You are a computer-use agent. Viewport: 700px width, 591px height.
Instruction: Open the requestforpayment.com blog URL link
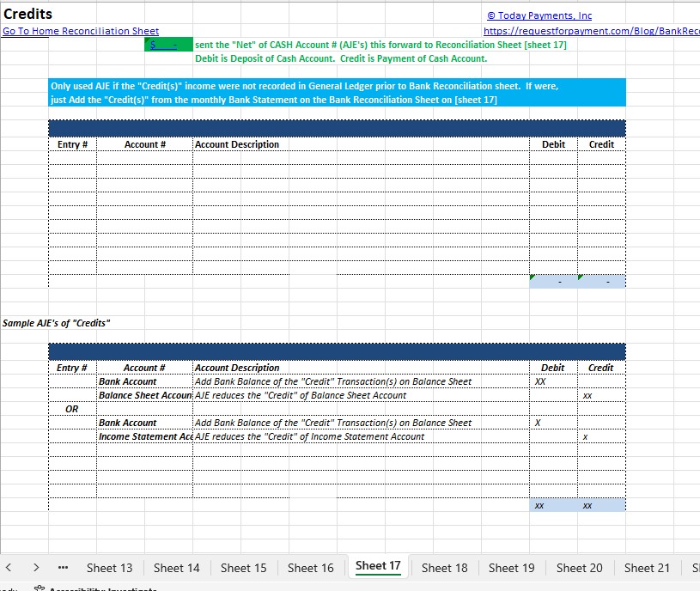point(592,31)
